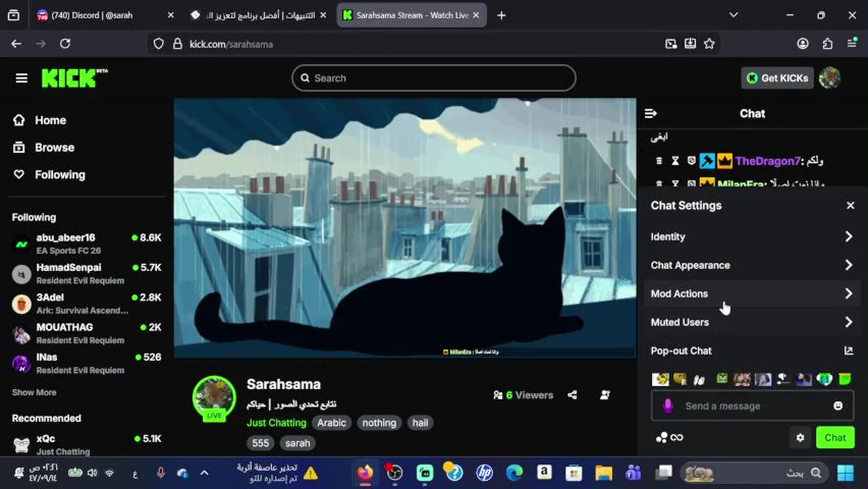The width and height of the screenshot is (868, 489).
Task: Open HamadSenpai channel
Action: [87, 274]
